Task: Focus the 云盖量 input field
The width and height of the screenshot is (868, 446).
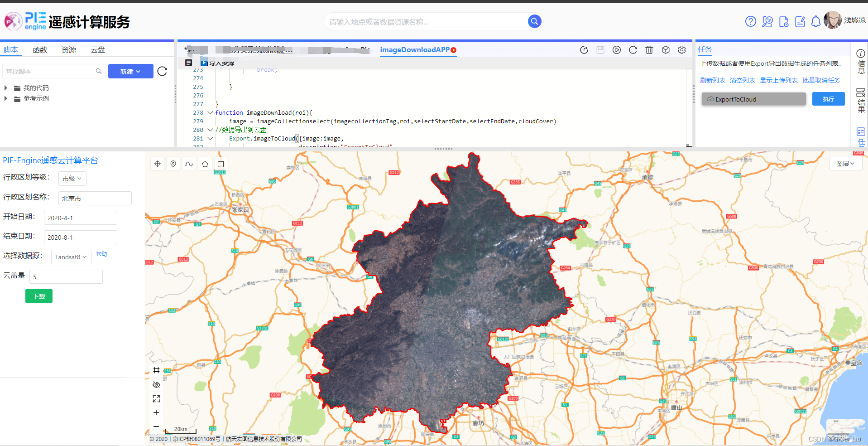Action: pyautogui.click(x=66, y=276)
